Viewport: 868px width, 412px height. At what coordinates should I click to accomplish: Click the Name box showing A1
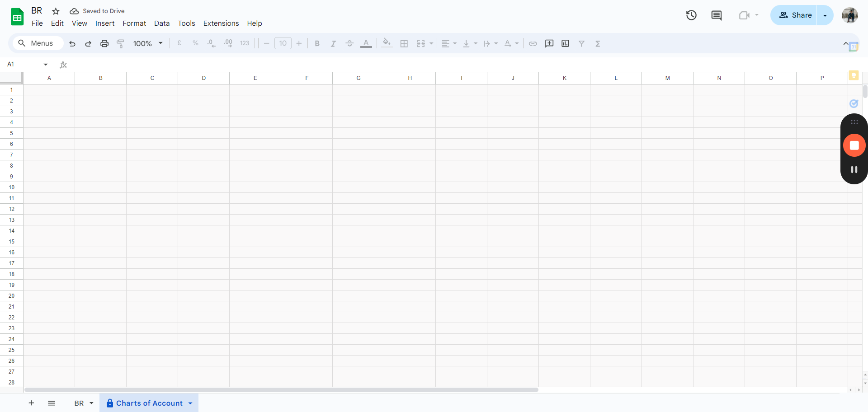tap(27, 64)
